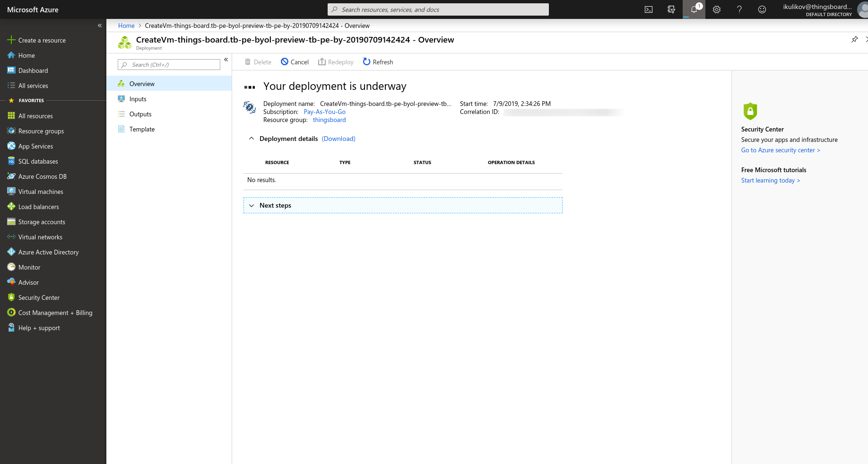Go to Azure security center link
The image size is (868, 464).
click(781, 150)
